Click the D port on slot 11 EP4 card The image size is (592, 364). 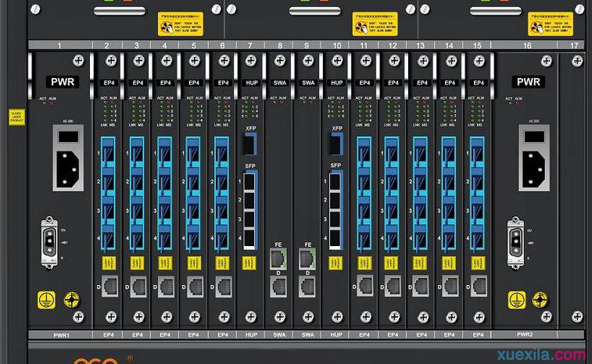point(365,286)
